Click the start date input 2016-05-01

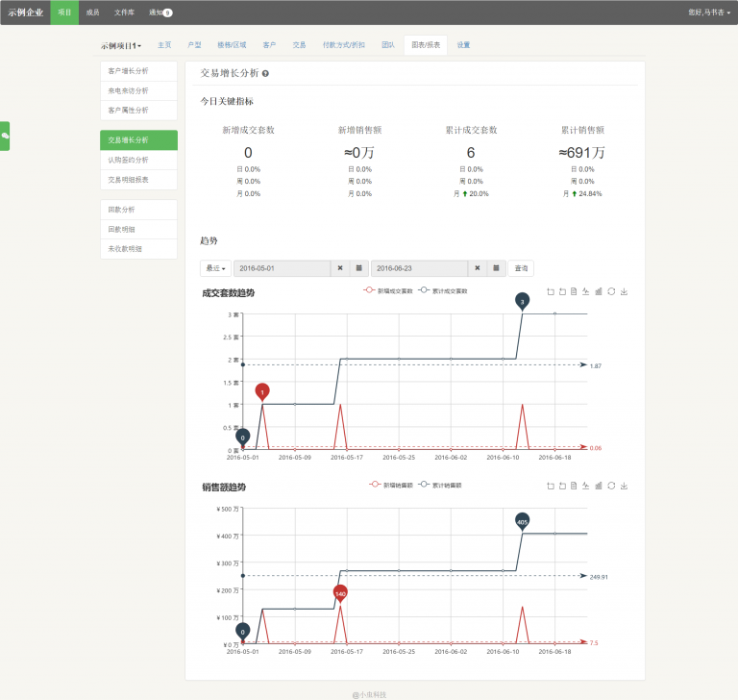coord(282,268)
